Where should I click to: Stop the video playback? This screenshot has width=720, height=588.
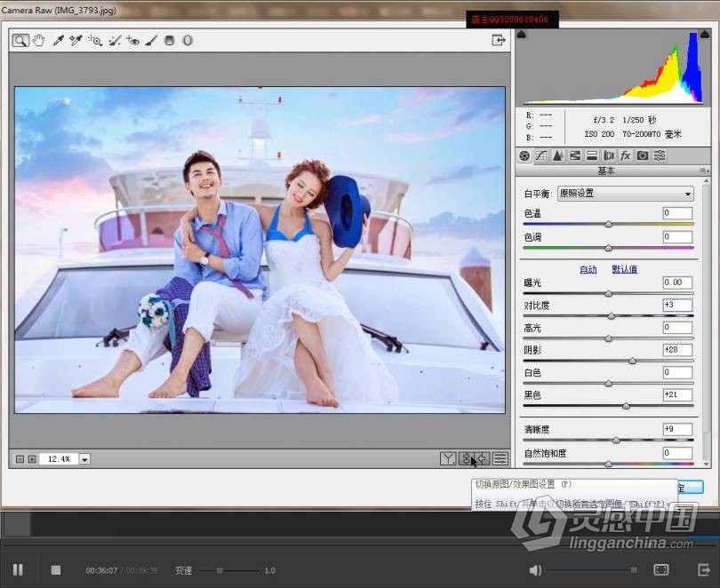point(56,570)
